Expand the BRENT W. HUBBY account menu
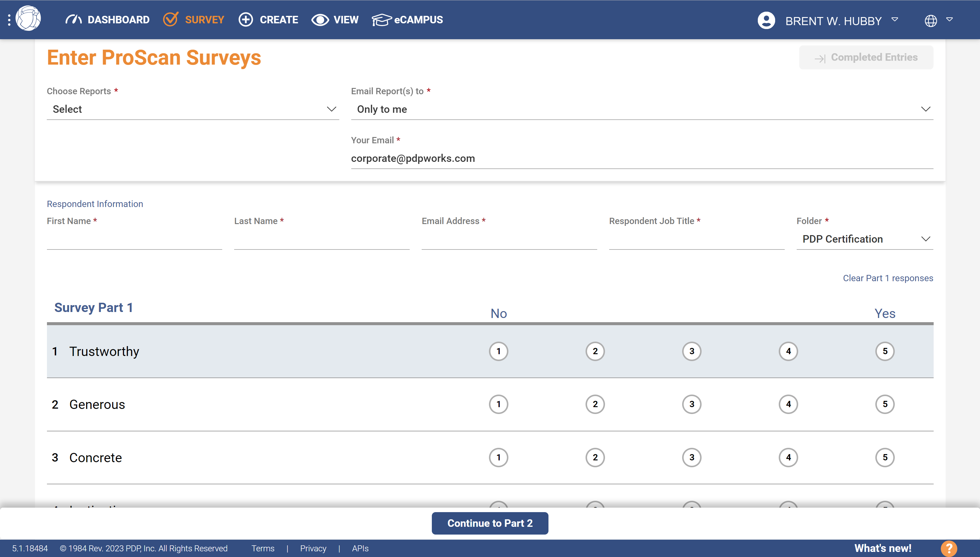The width and height of the screenshot is (980, 557). click(x=895, y=20)
